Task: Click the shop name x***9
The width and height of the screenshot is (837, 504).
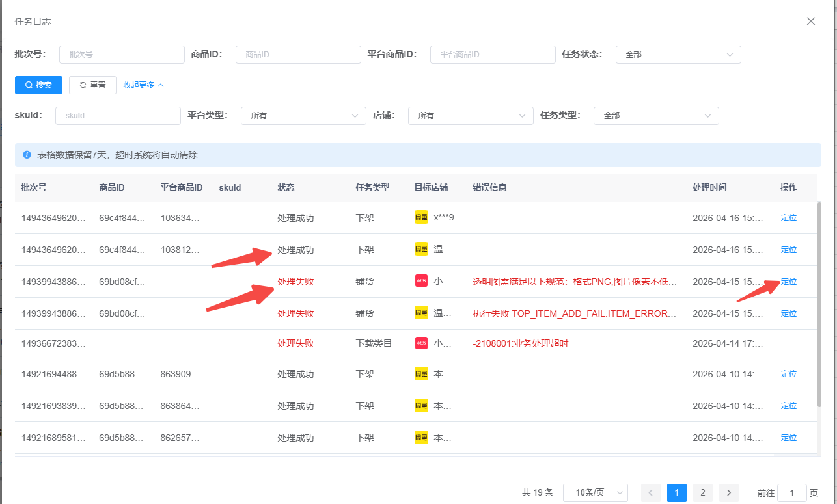Action: [444, 218]
